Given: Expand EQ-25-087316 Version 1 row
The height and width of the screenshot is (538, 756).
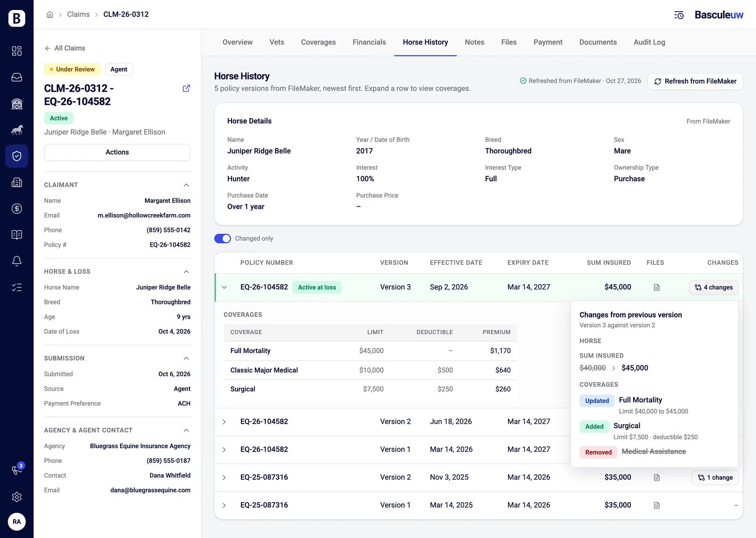Looking at the screenshot, I should (224, 505).
